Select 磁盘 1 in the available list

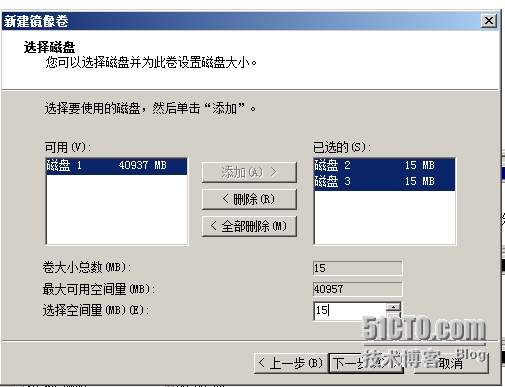pos(116,166)
